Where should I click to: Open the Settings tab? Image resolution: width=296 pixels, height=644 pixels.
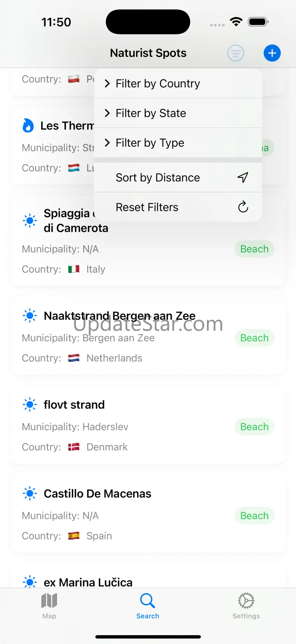click(x=246, y=605)
